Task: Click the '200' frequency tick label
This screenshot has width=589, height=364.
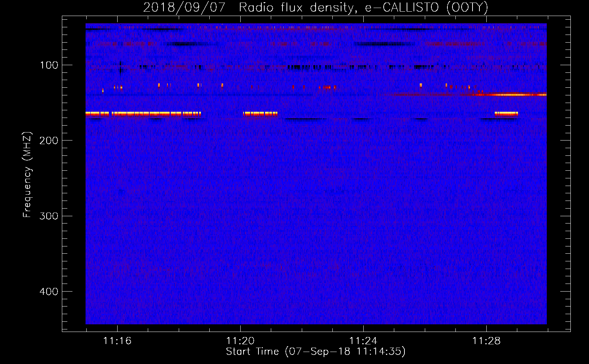Action: pos(49,141)
